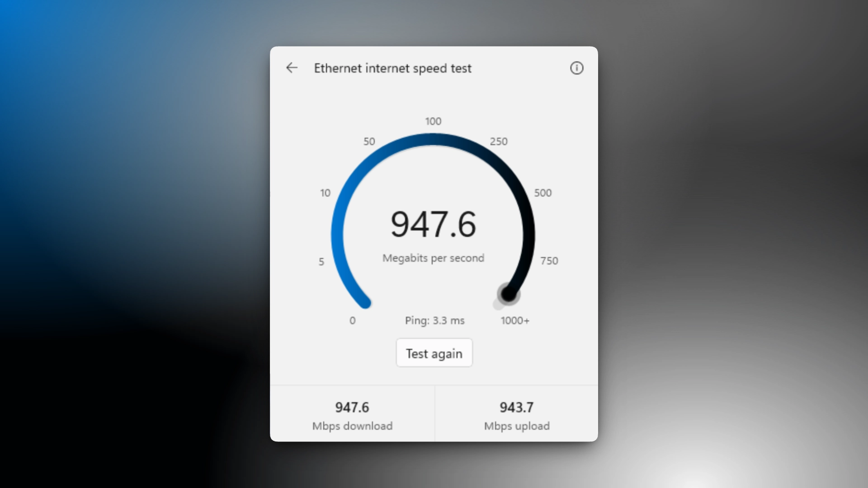Click the Test again button
Screen dimensions: 868x488
point(434,353)
